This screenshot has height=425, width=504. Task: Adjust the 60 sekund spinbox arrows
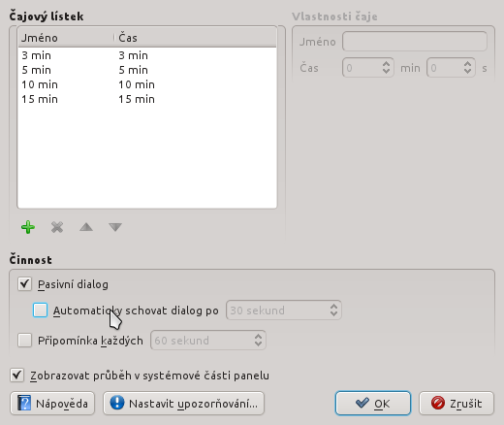coord(258,341)
